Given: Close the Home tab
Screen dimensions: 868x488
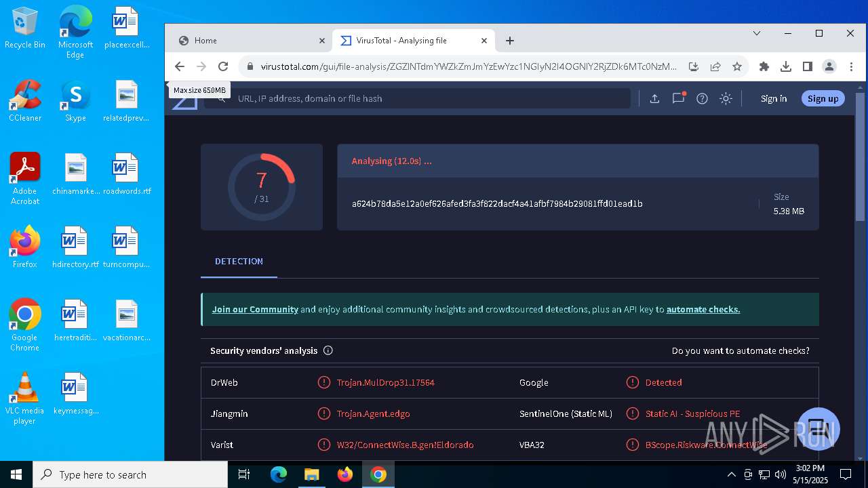Looking at the screenshot, I should [322, 41].
